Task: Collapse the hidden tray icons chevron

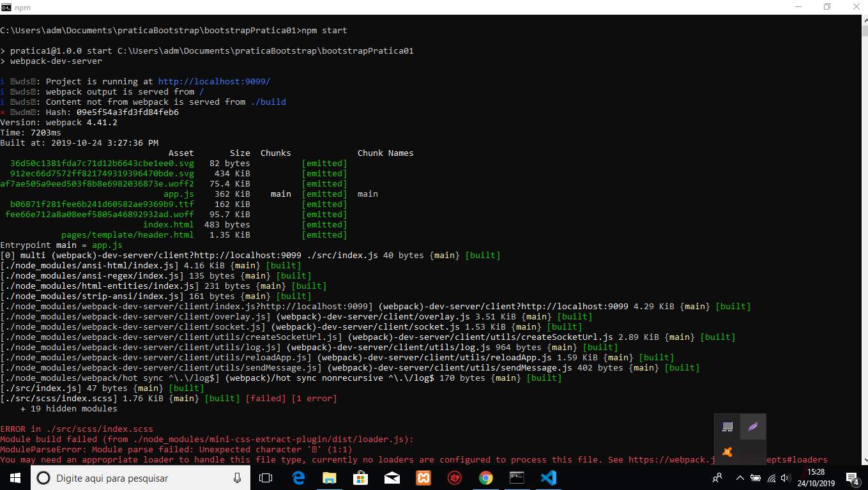Action: (740, 478)
